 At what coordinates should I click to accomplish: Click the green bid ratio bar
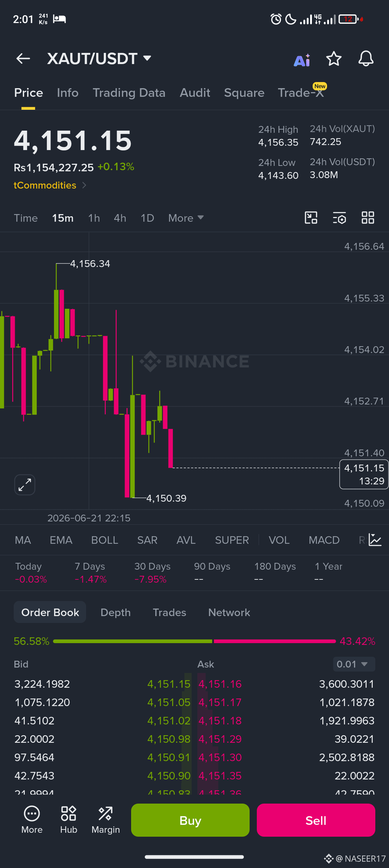pyautogui.click(x=133, y=641)
